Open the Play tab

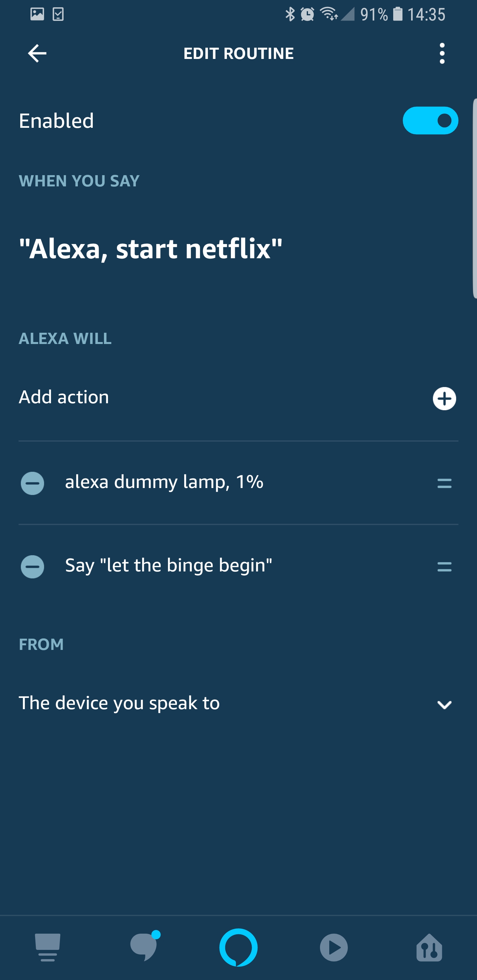[334, 947]
